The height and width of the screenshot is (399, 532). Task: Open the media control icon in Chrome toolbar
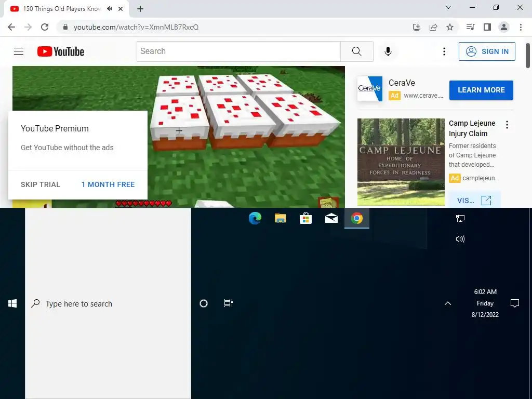[x=470, y=27]
